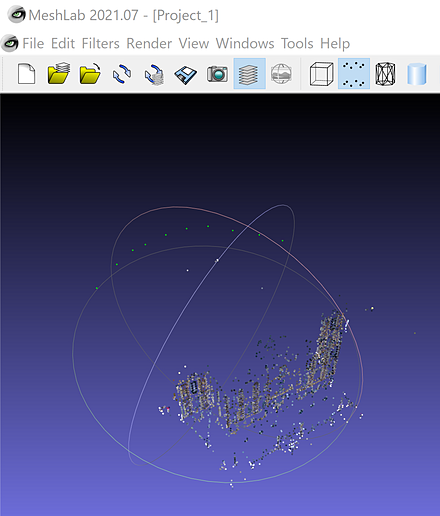Reload all layers icon
The height and width of the screenshot is (516, 440).
click(x=154, y=74)
